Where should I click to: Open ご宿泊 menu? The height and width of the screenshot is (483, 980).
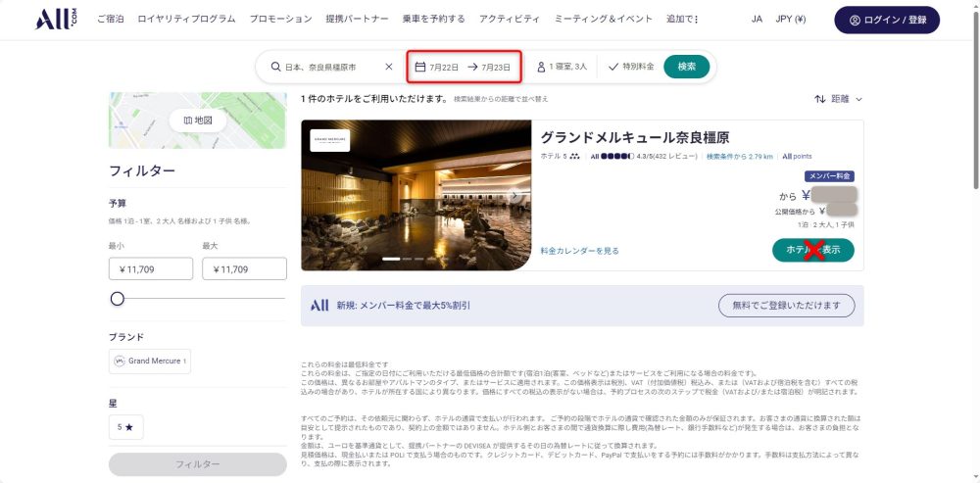[111, 20]
